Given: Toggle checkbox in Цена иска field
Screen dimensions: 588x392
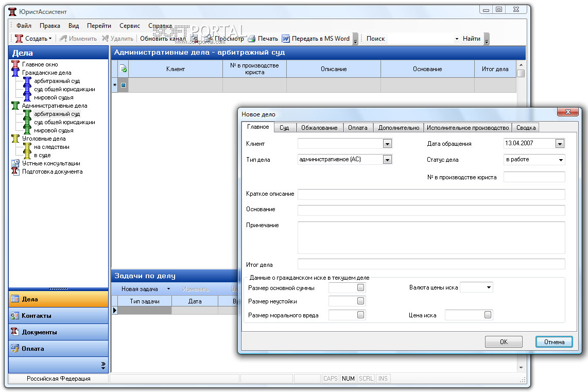Looking at the screenshot, I should click(488, 315).
